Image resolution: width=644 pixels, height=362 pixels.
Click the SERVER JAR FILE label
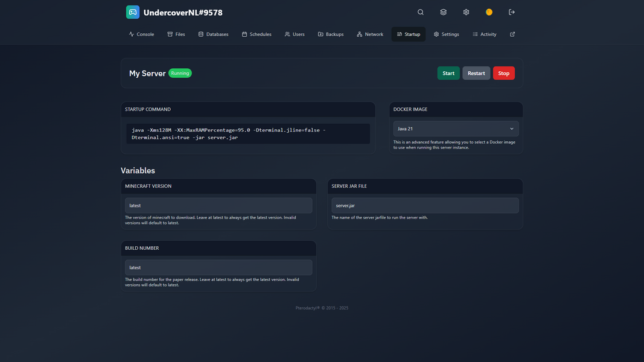[x=349, y=186]
